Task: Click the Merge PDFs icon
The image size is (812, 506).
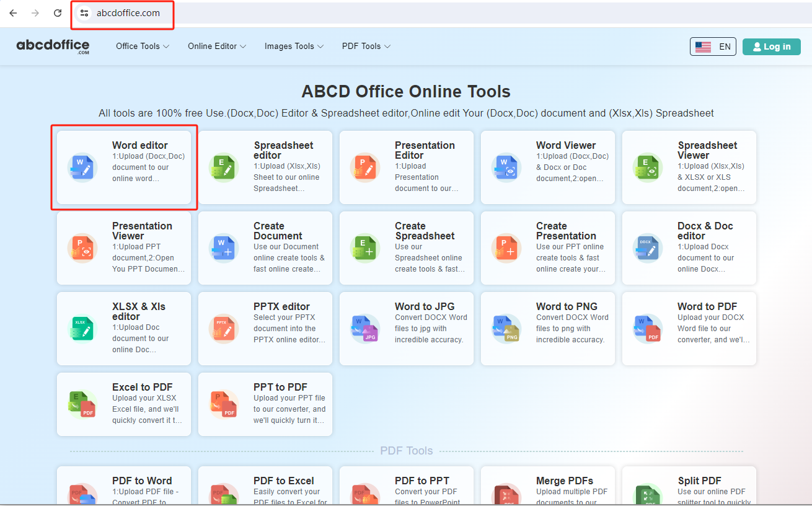Action: coord(506,495)
